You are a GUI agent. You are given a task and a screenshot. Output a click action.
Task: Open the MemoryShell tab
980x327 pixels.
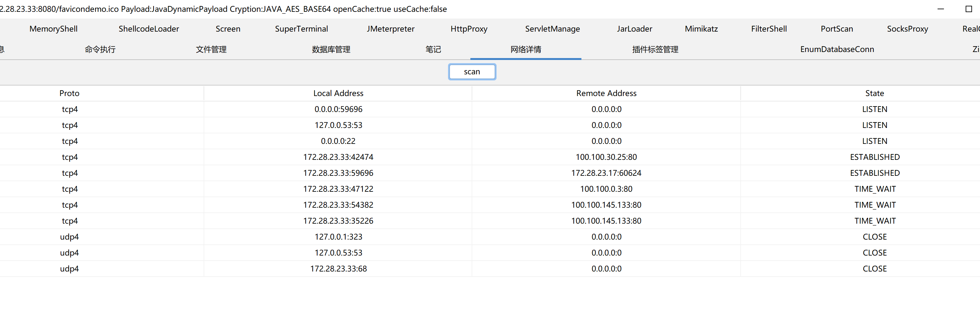pyautogui.click(x=53, y=29)
